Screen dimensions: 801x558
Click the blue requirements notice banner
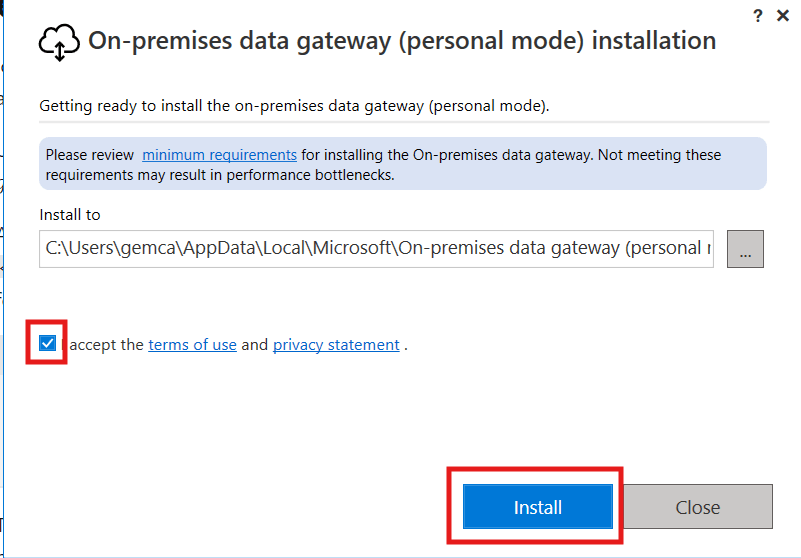click(403, 164)
